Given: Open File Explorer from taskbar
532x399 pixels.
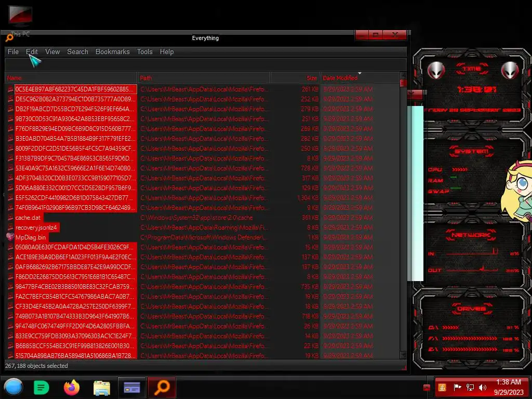Looking at the screenshot, I should point(102,388).
